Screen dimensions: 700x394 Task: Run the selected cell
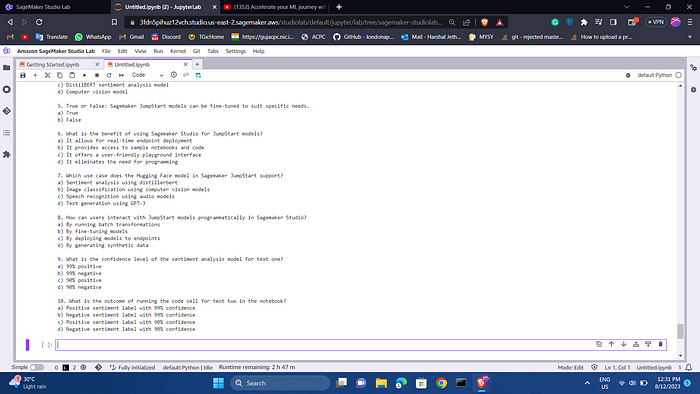(x=84, y=75)
